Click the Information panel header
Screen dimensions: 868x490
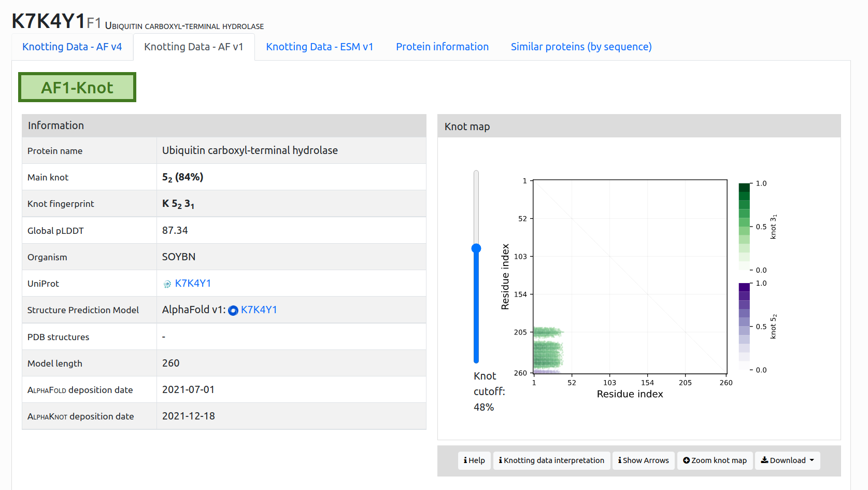pos(224,125)
